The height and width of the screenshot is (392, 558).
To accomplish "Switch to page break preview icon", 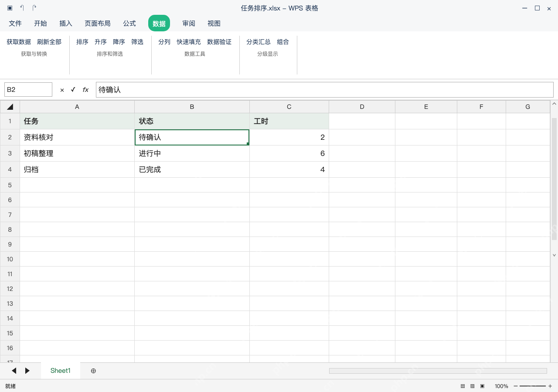I will tap(482, 386).
